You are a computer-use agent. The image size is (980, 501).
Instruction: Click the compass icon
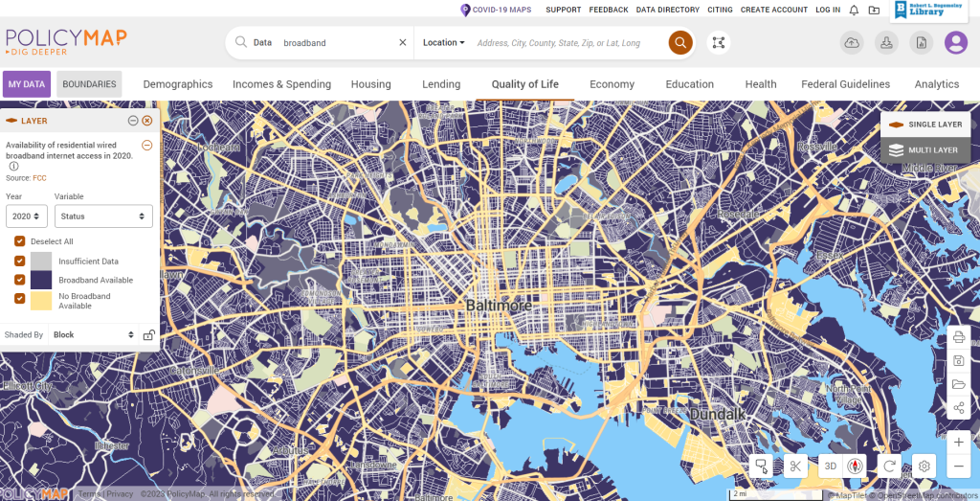pyautogui.click(x=855, y=466)
